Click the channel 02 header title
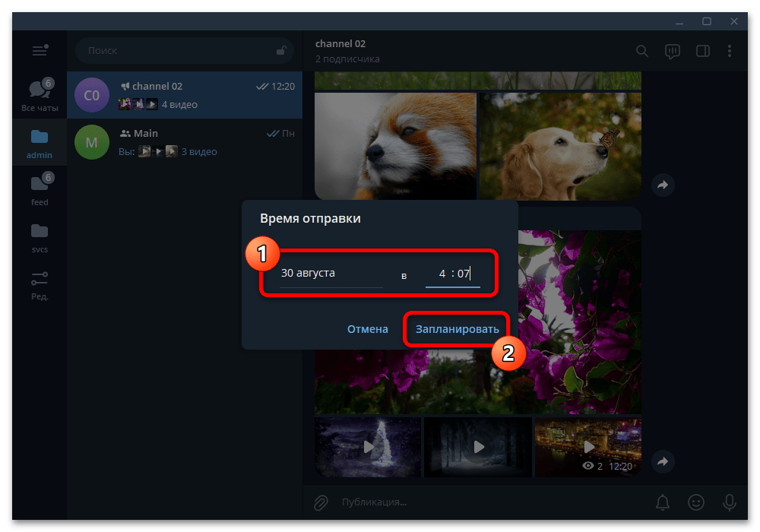Viewport: 760px width, 532px height. tap(340, 43)
